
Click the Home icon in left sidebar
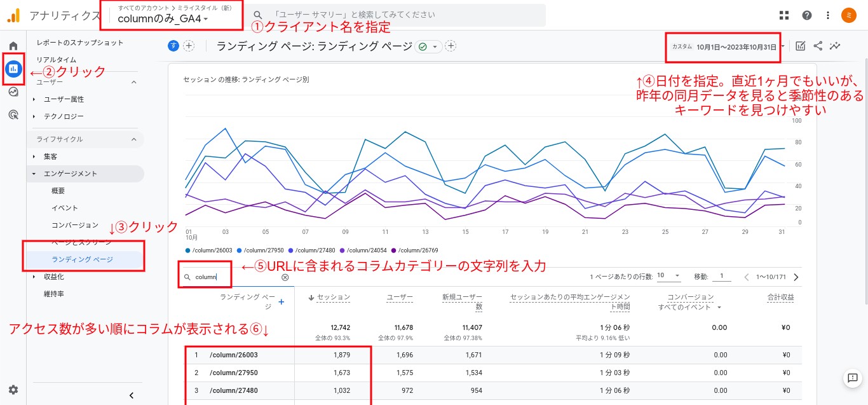pos(13,46)
